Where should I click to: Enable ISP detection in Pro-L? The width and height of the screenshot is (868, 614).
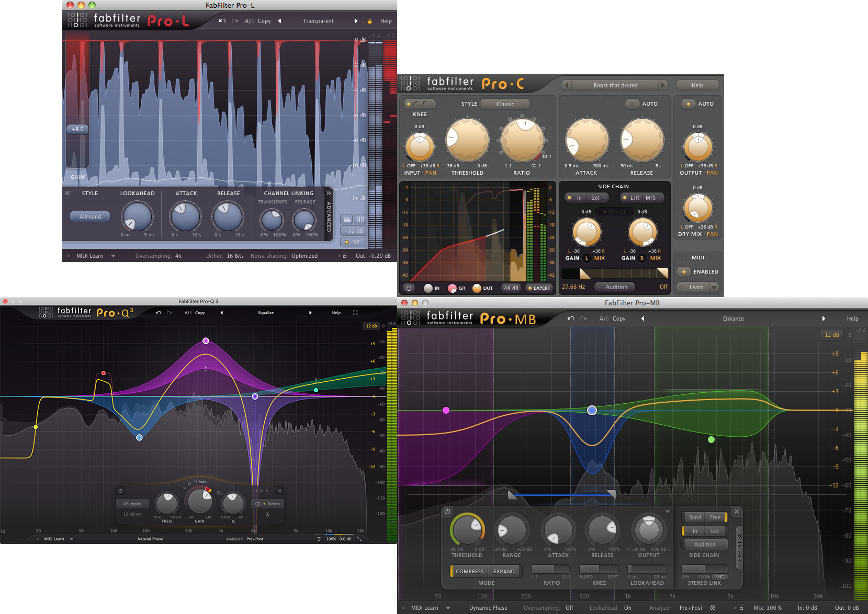(x=353, y=242)
